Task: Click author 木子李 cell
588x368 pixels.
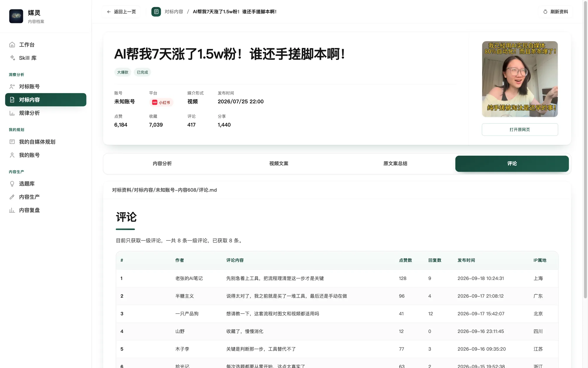Action: point(182,349)
